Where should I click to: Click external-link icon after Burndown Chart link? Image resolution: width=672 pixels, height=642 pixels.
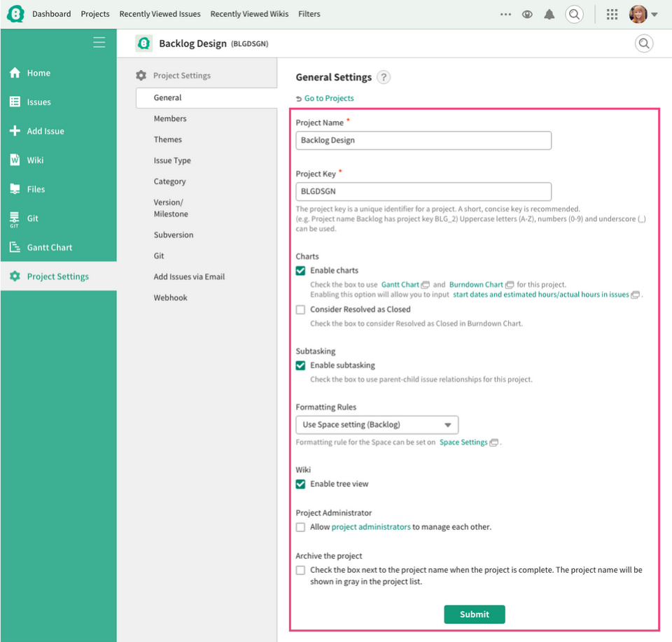pos(509,285)
